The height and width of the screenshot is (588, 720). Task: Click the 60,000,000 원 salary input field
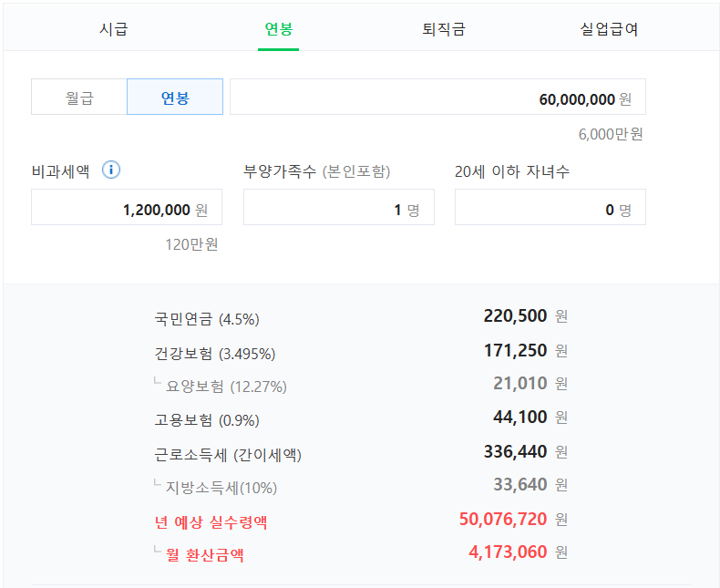pyautogui.click(x=437, y=97)
